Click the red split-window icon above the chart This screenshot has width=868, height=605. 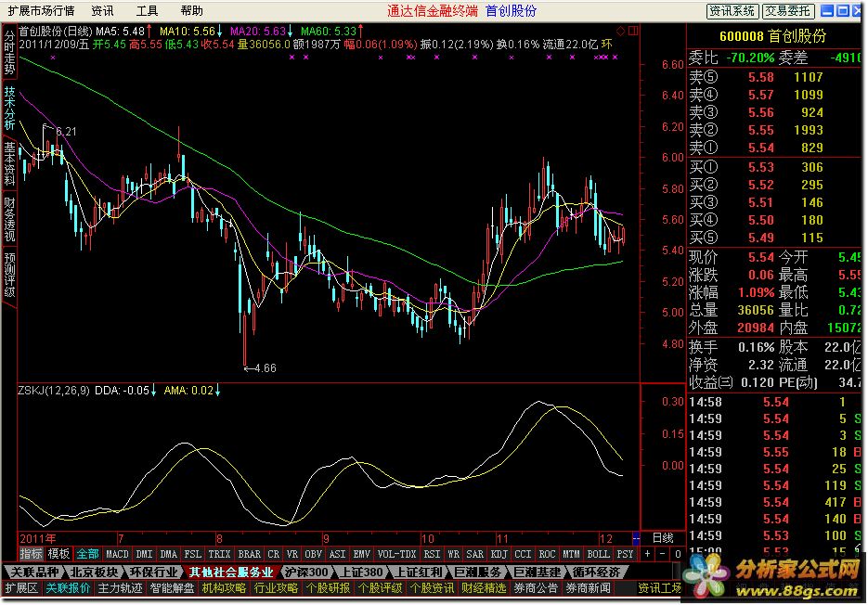(633, 31)
